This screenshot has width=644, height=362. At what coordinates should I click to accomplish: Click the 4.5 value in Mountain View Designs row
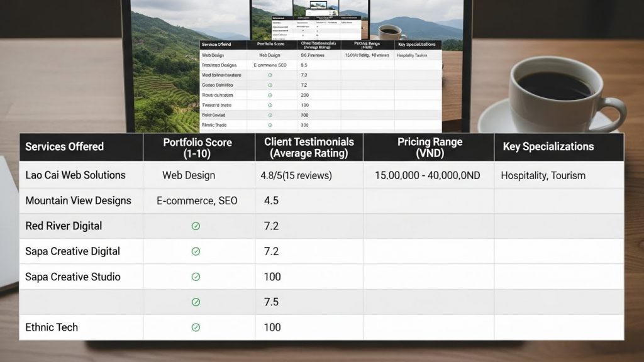[271, 200]
